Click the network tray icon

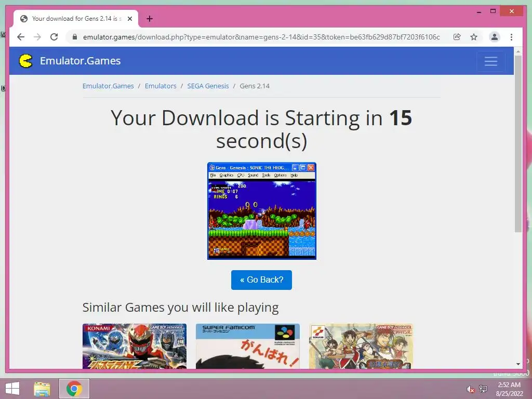483,389
